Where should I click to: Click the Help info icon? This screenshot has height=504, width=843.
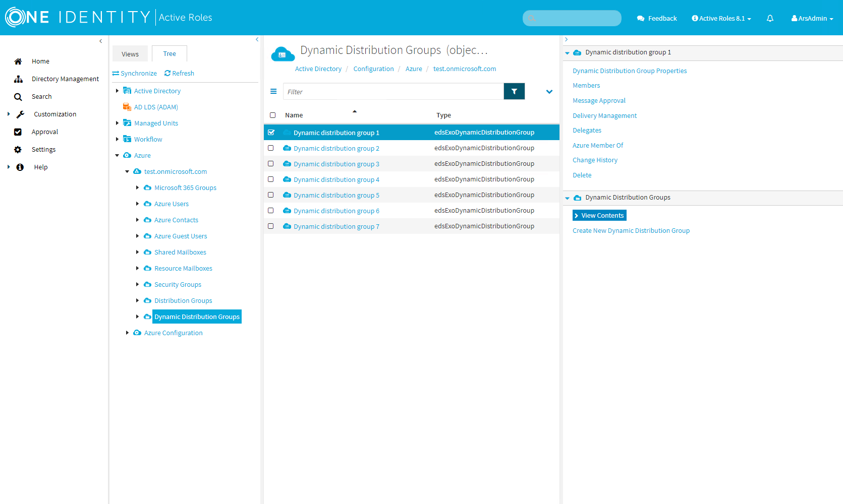[x=20, y=167]
